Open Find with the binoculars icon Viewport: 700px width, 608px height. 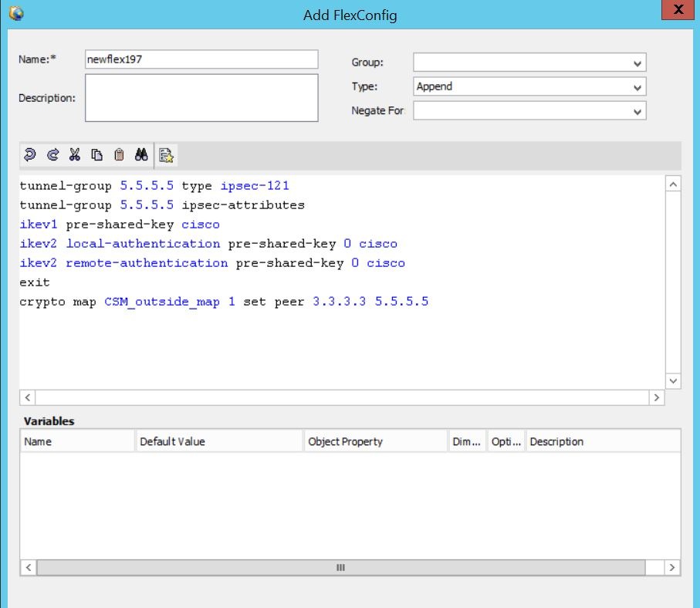point(141,155)
